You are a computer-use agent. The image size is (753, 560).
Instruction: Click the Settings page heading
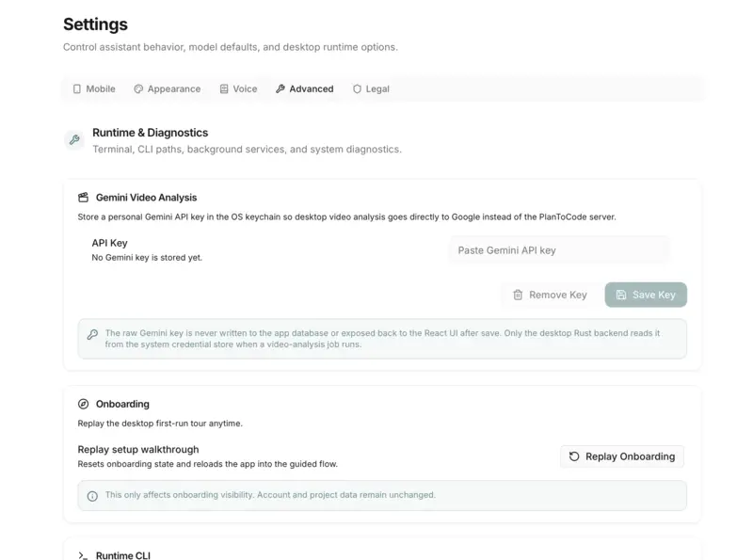95,24
